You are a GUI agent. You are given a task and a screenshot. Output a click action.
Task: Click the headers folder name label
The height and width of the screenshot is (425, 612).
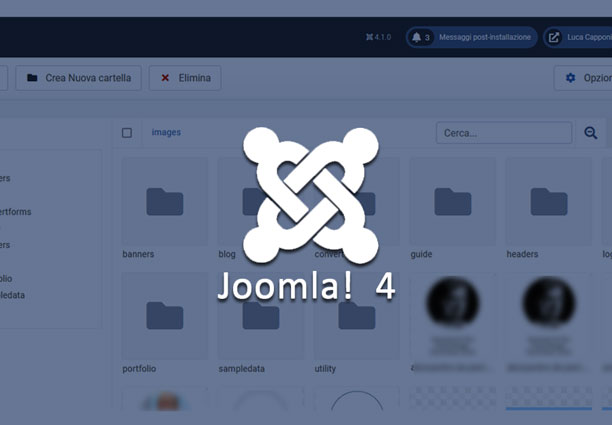point(522,254)
